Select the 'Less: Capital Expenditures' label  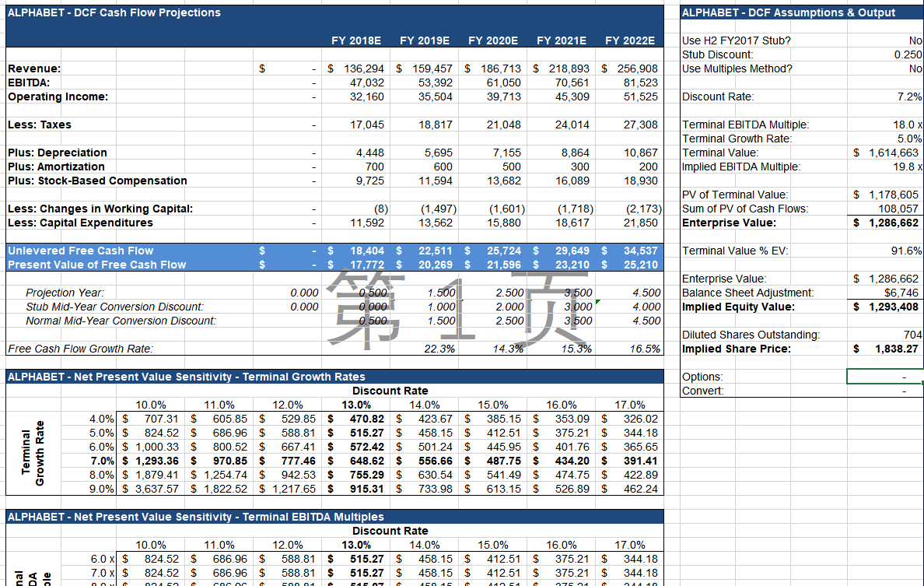click(80, 223)
